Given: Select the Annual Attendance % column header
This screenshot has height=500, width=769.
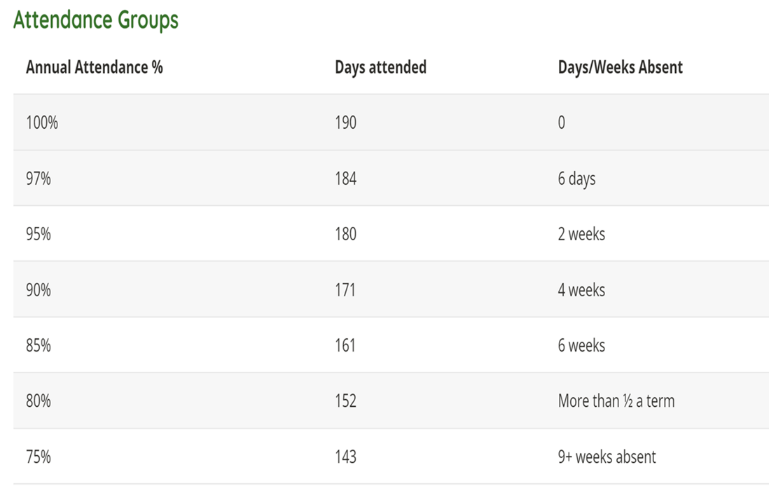Looking at the screenshot, I should coord(94,67).
